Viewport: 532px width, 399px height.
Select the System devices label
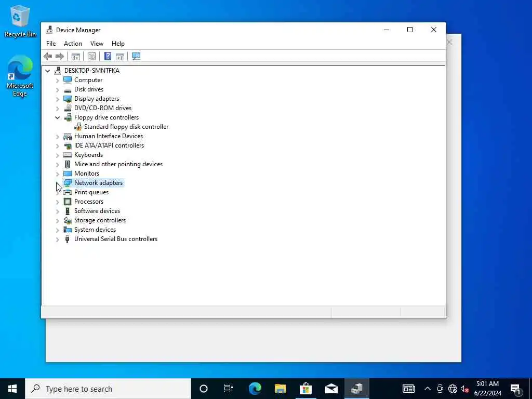(x=95, y=230)
